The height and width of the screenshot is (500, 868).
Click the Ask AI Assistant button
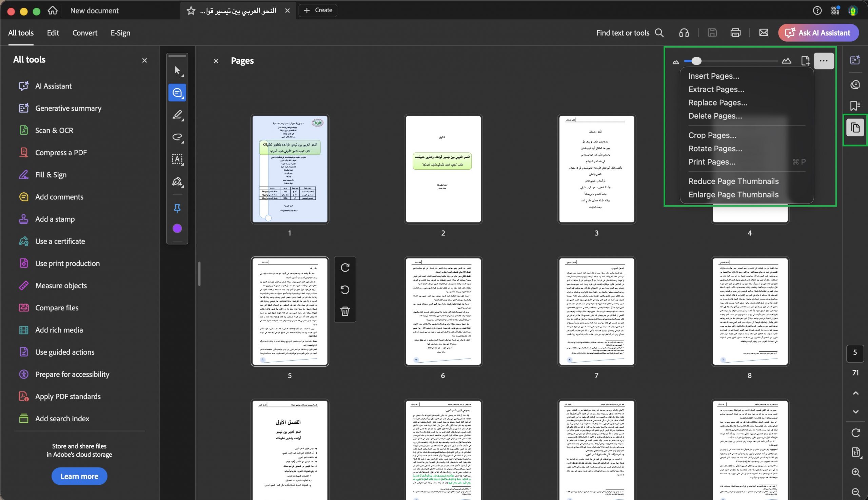tap(818, 33)
